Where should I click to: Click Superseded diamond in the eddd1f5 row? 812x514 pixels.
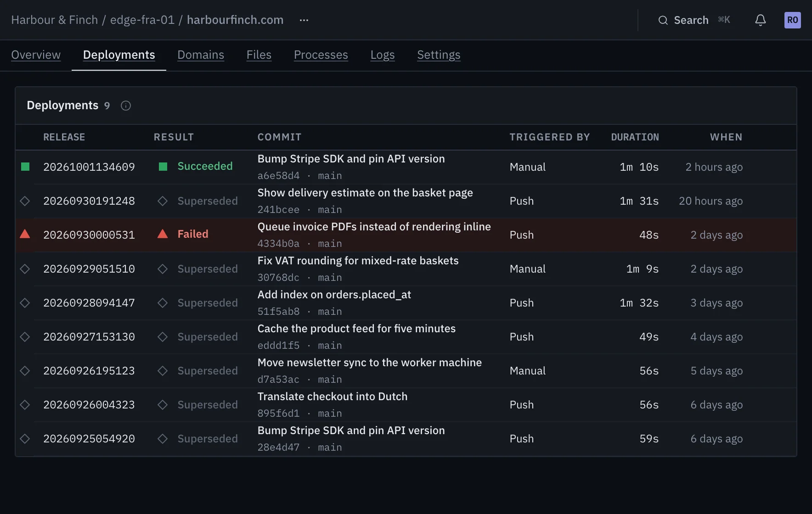click(x=163, y=337)
